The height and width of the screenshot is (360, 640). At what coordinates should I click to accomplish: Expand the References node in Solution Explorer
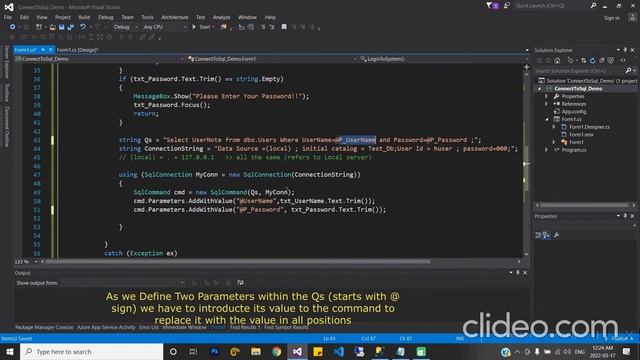pyautogui.click(x=547, y=104)
